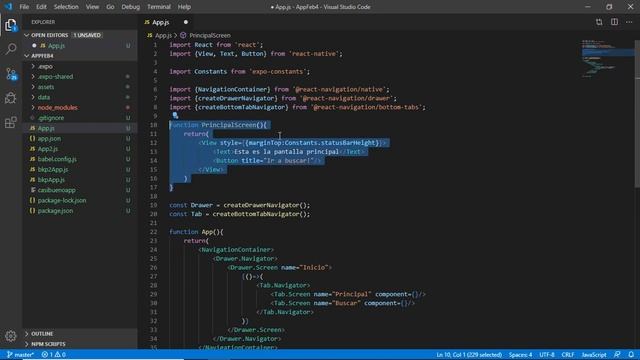Open package-lock.json file

pos(80,200)
